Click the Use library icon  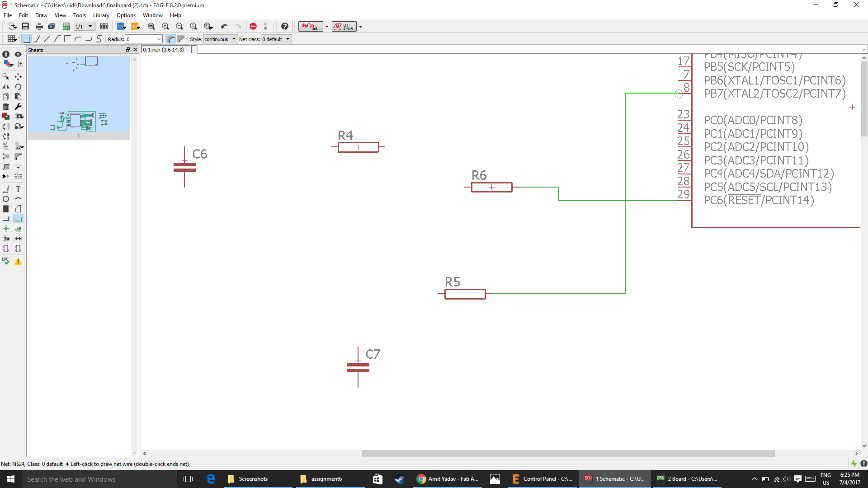coord(104,26)
